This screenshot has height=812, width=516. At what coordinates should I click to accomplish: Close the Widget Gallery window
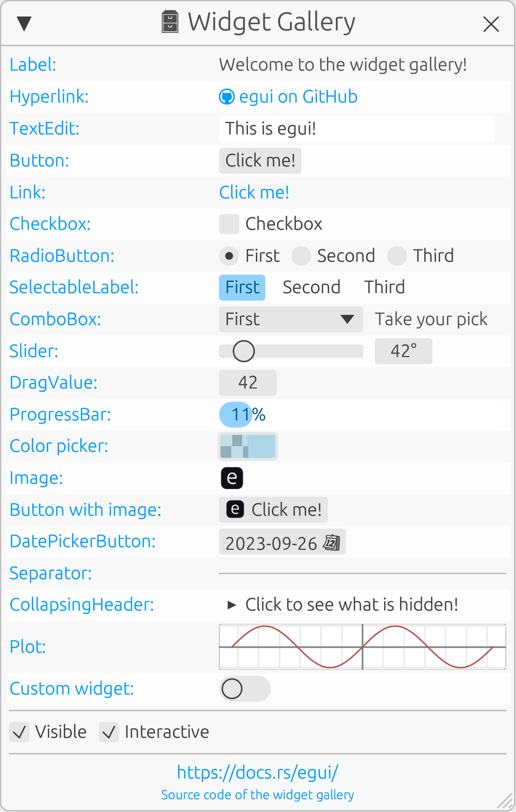[x=491, y=24]
